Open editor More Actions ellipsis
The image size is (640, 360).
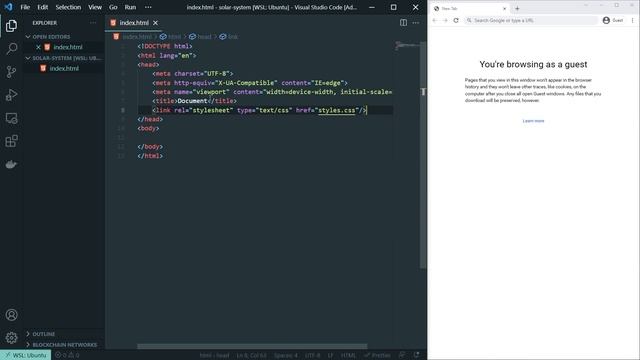pos(416,23)
